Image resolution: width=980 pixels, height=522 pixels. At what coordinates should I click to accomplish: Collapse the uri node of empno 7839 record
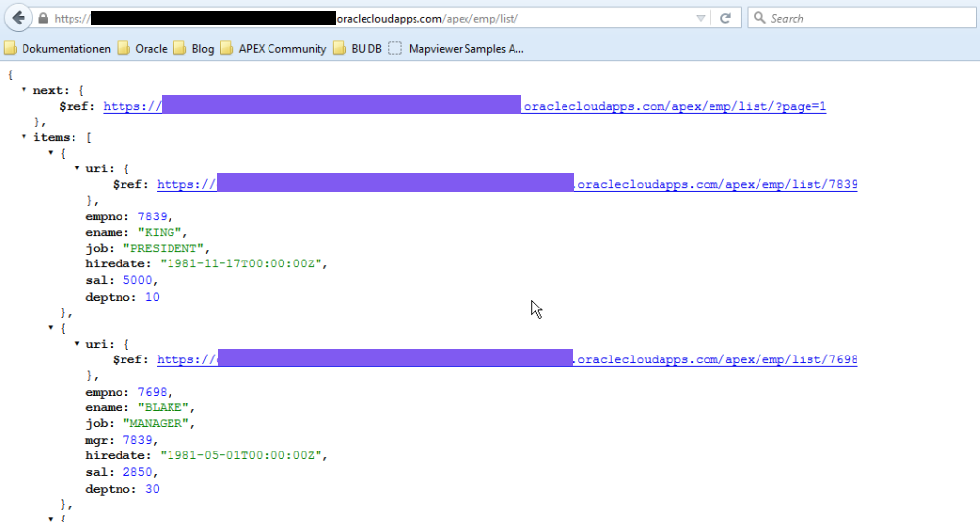77,168
